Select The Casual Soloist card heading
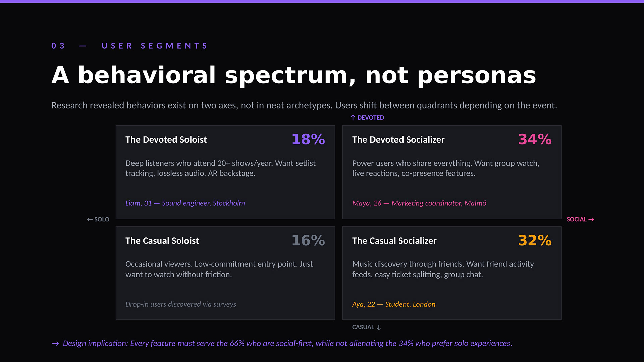The width and height of the screenshot is (644, 362). tap(162, 241)
